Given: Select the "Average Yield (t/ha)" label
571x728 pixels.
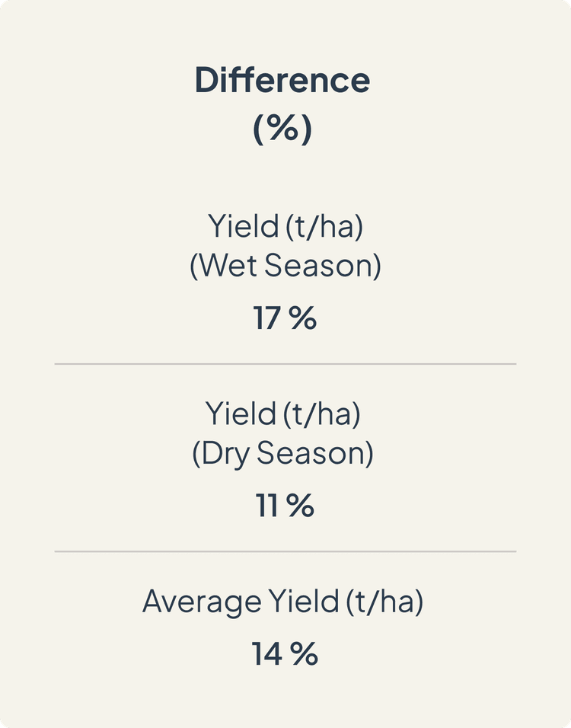Looking at the screenshot, I should click(282, 602).
